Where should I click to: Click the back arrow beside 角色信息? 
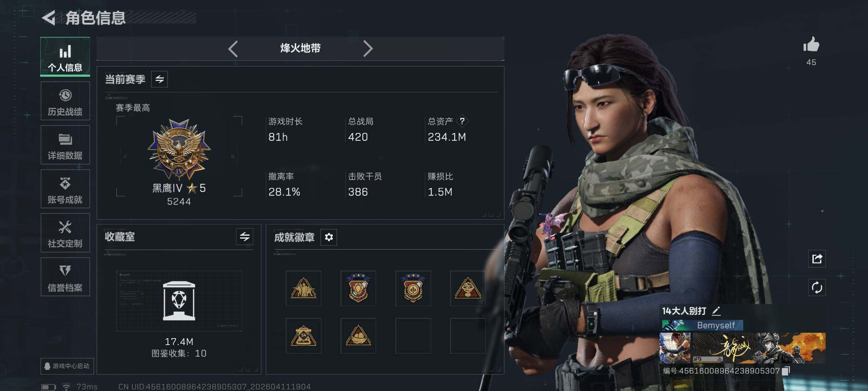[49, 18]
